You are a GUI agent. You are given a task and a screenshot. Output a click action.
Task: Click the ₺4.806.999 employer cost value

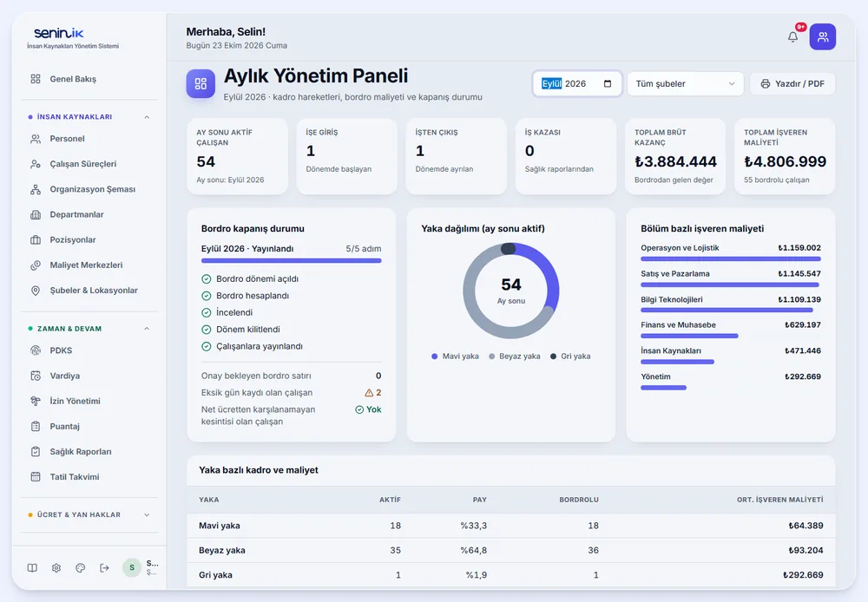tap(785, 161)
